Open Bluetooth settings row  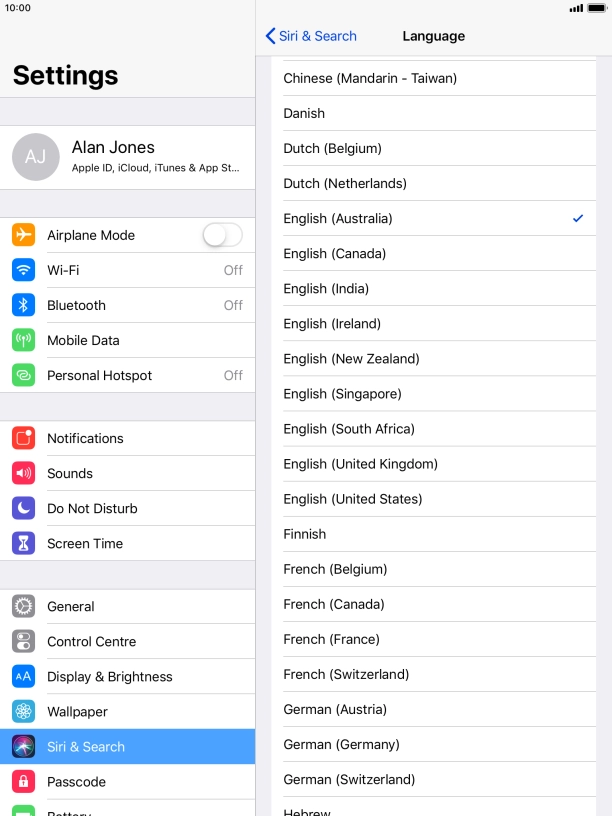(x=128, y=305)
